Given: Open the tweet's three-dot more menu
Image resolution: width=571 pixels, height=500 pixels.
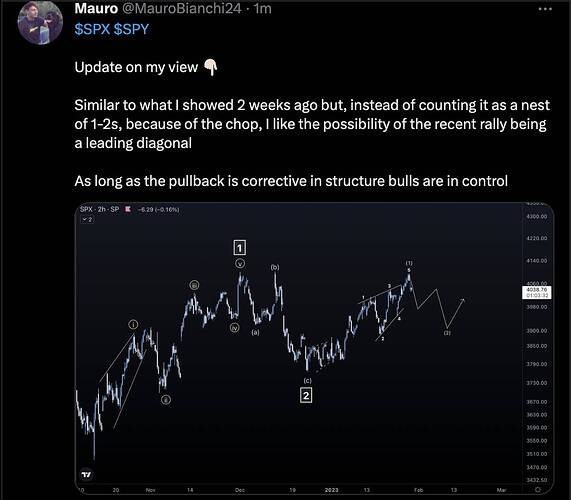Looking at the screenshot, I should tap(545, 9).
